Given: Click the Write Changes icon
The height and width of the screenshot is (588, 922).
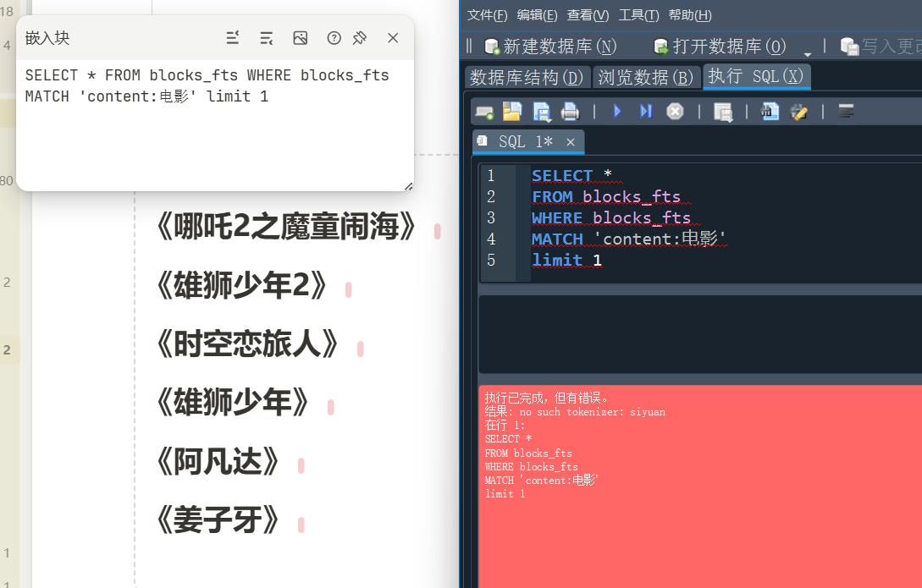Looking at the screenshot, I should (x=850, y=47).
